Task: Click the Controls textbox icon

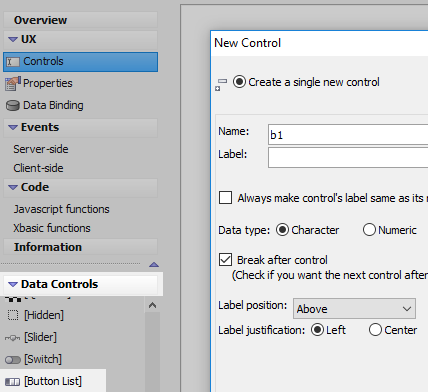Action: coord(13,62)
